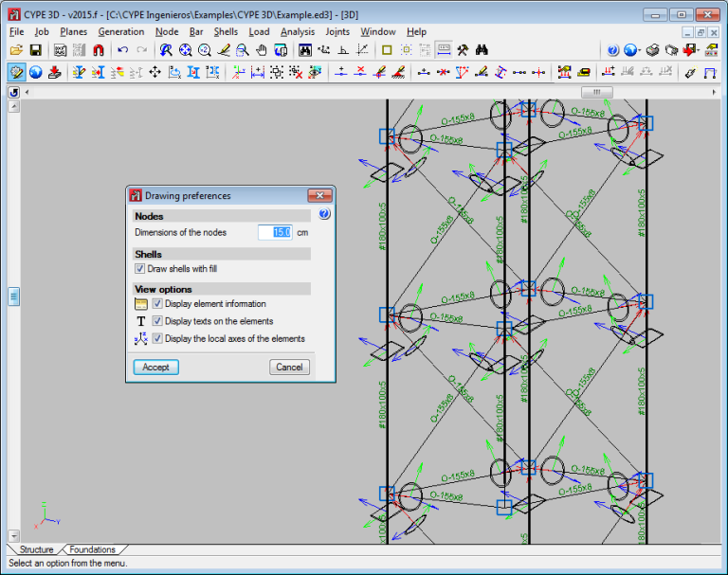This screenshot has height=575, width=728.
Task: Click the add load icon with red arrows
Action: [609, 72]
